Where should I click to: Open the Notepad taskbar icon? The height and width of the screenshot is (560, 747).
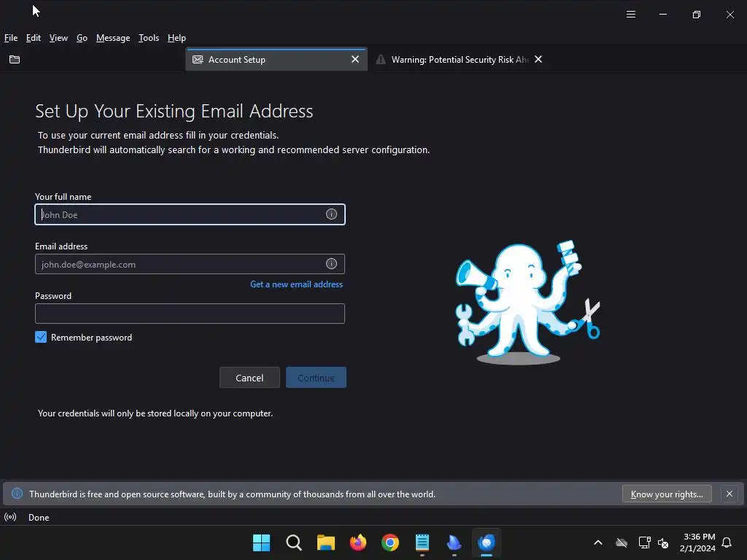pos(422,542)
